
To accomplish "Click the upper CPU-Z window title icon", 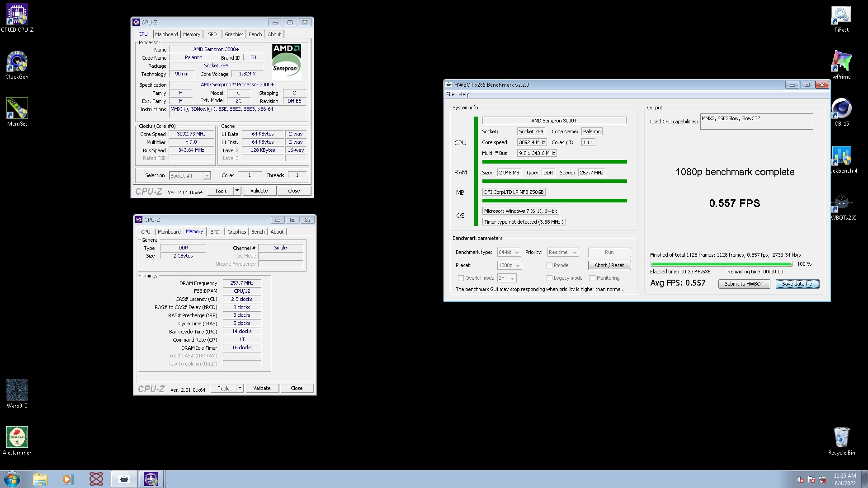I will pos(136,22).
